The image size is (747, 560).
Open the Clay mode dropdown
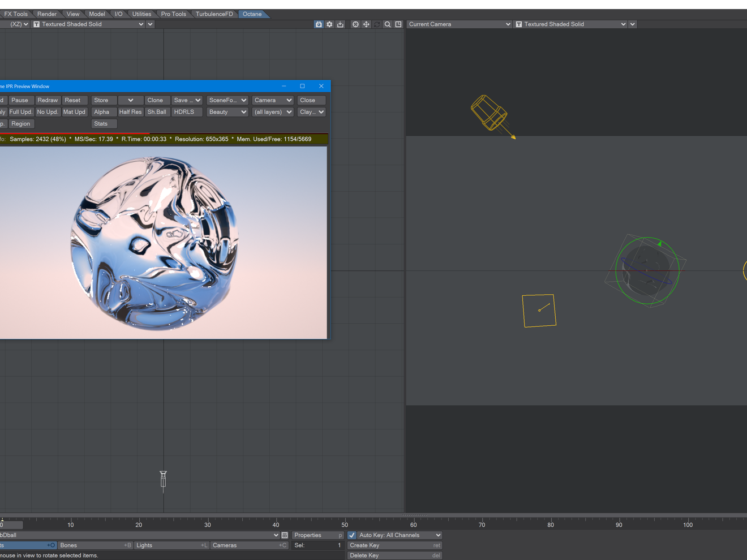tap(311, 112)
